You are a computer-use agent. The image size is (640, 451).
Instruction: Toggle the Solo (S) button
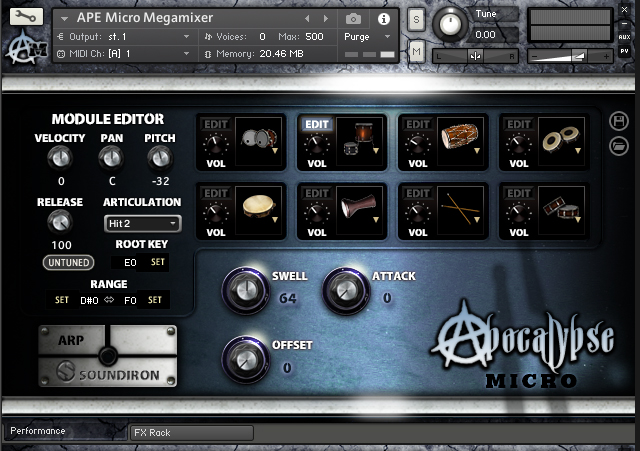pyautogui.click(x=416, y=19)
